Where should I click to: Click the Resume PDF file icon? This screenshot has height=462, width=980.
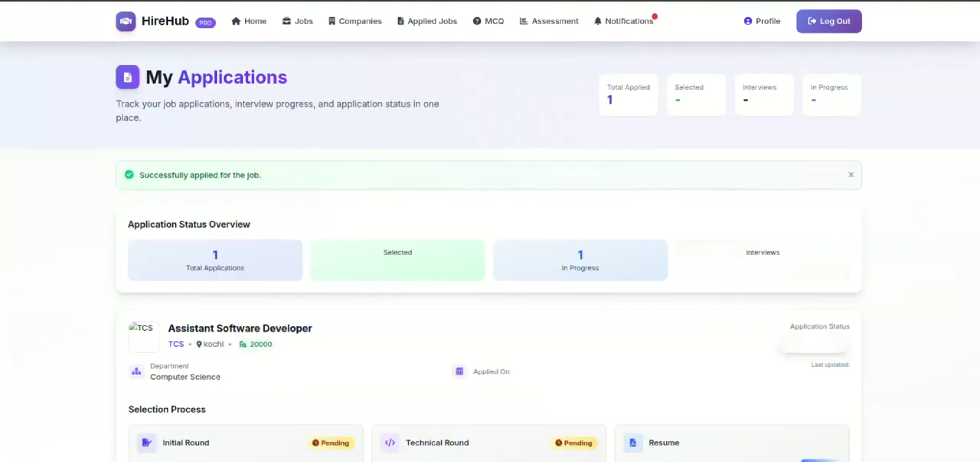tap(633, 443)
